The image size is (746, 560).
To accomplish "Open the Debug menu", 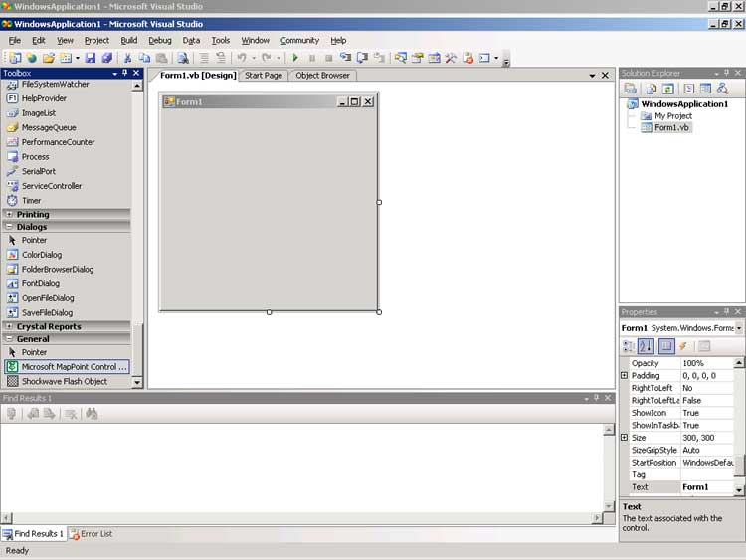I will point(160,41).
